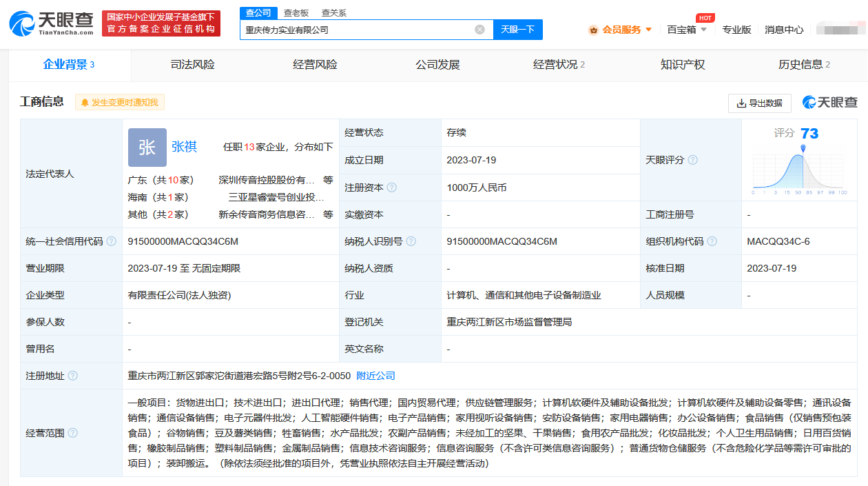Open 深圳传音控股股份有… company link
The height and width of the screenshot is (486, 868).
coord(267,180)
